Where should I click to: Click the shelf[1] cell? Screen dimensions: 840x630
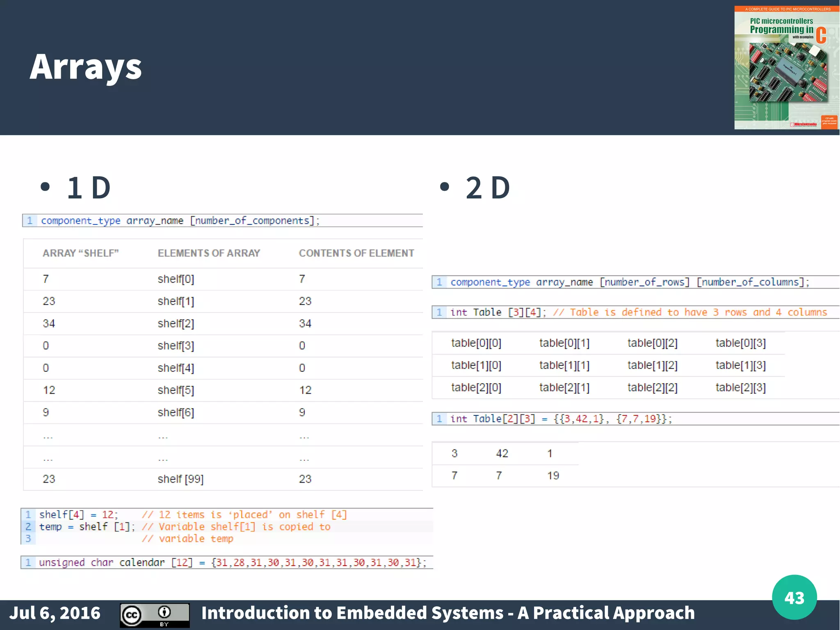tap(176, 301)
